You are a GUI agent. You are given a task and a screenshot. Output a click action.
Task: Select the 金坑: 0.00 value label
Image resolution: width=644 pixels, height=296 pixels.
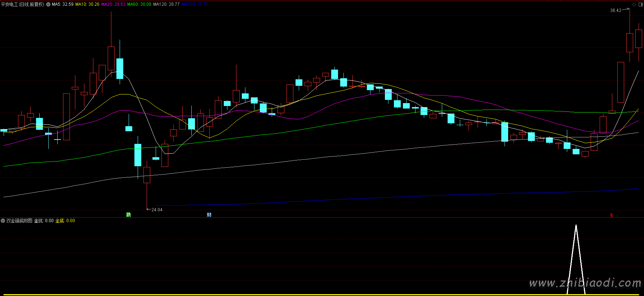[x=44, y=221]
